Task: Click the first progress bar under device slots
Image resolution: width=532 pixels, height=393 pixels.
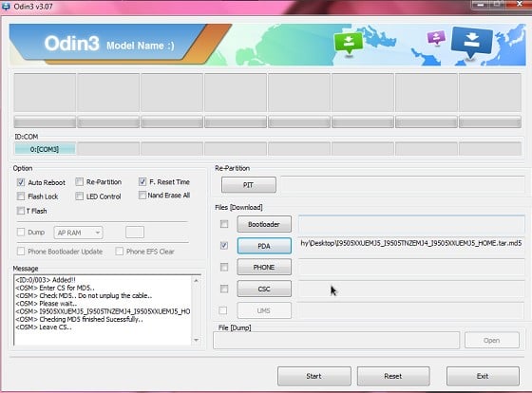Action: pyautogui.click(x=45, y=122)
